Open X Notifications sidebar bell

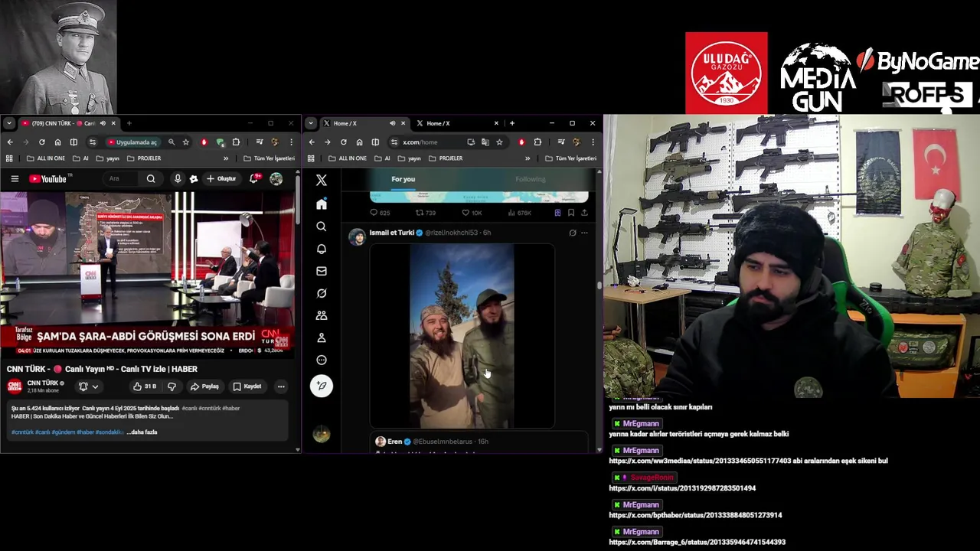(x=322, y=249)
